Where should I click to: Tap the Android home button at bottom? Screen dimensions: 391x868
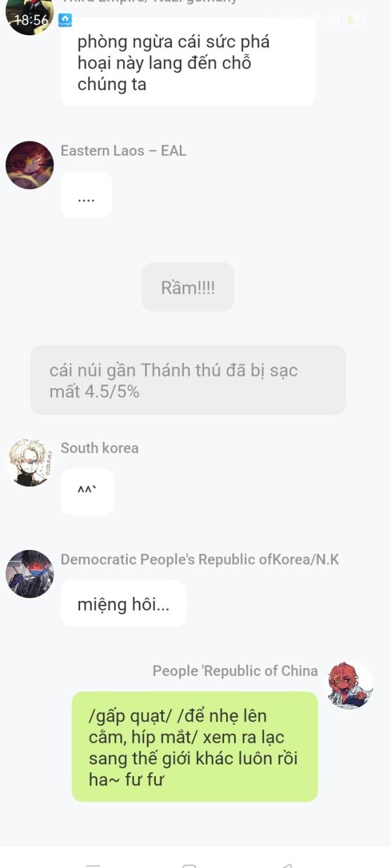pos(190,865)
